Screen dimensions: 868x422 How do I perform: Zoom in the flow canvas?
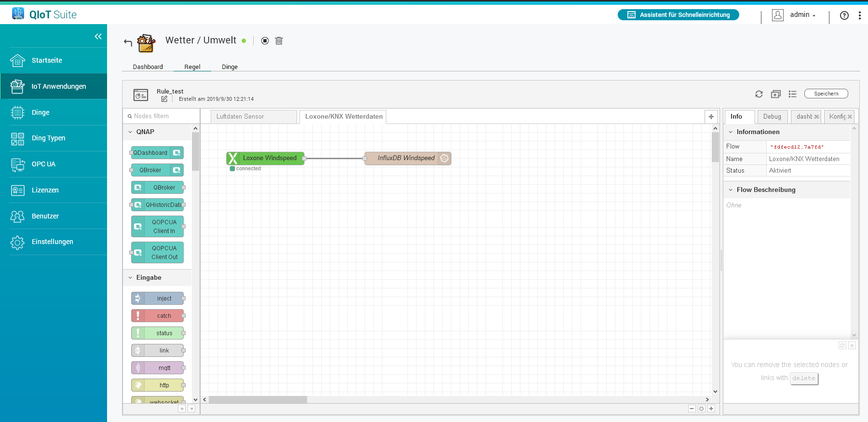tap(711, 408)
